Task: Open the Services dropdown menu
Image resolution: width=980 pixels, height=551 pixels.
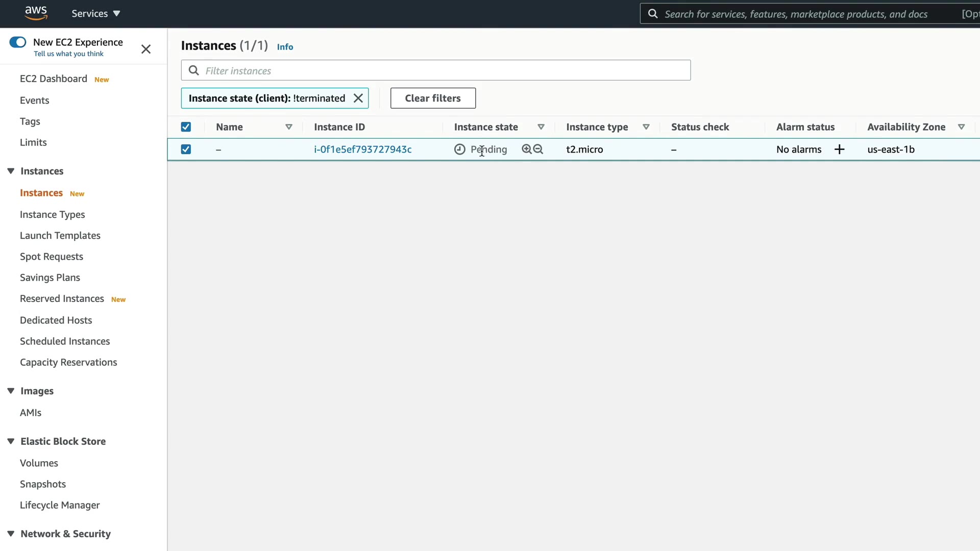Action: [x=96, y=14]
